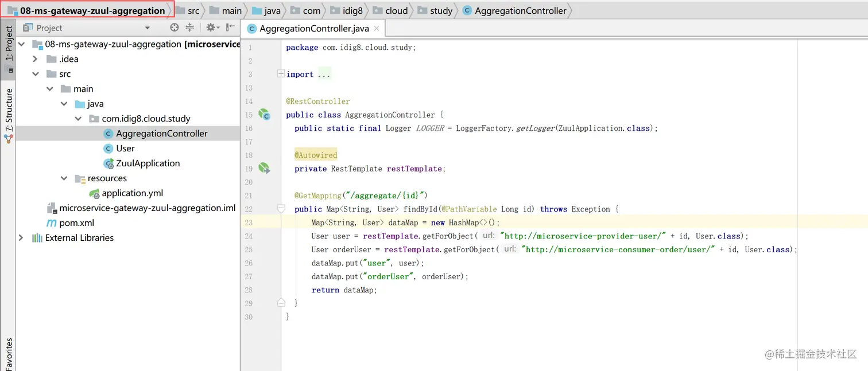Image resolution: width=868 pixels, height=371 pixels.
Task: Expand External Libraries node
Action: pos(21,238)
